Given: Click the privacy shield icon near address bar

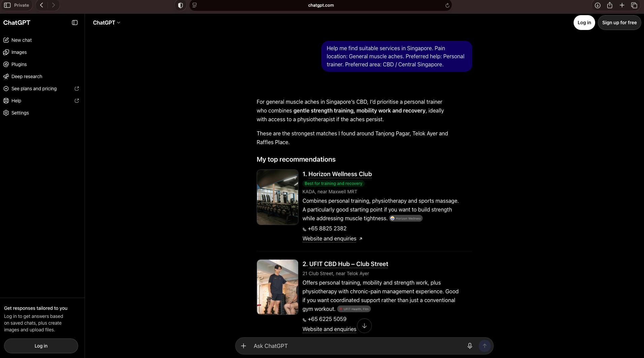Looking at the screenshot, I should 181,5.
